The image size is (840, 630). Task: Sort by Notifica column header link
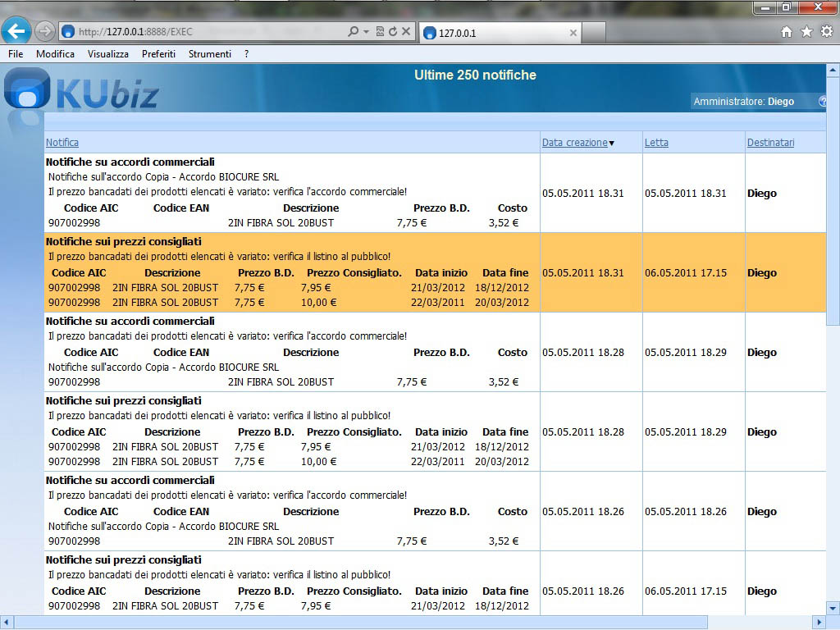(x=62, y=143)
